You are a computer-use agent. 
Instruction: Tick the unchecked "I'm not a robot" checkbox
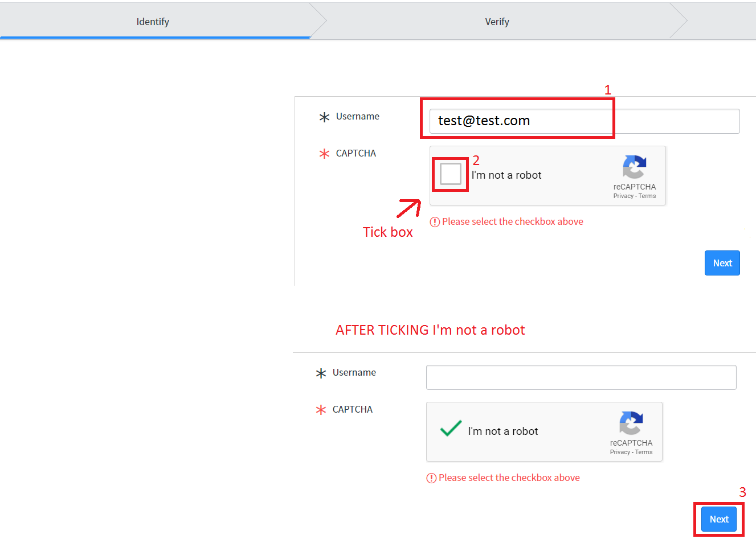(x=451, y=174)
